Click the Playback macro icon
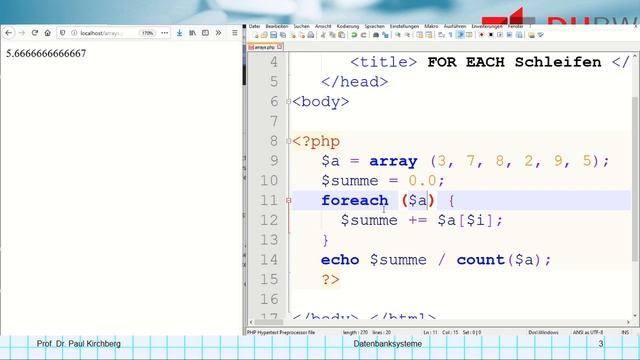 coord(500,35)
